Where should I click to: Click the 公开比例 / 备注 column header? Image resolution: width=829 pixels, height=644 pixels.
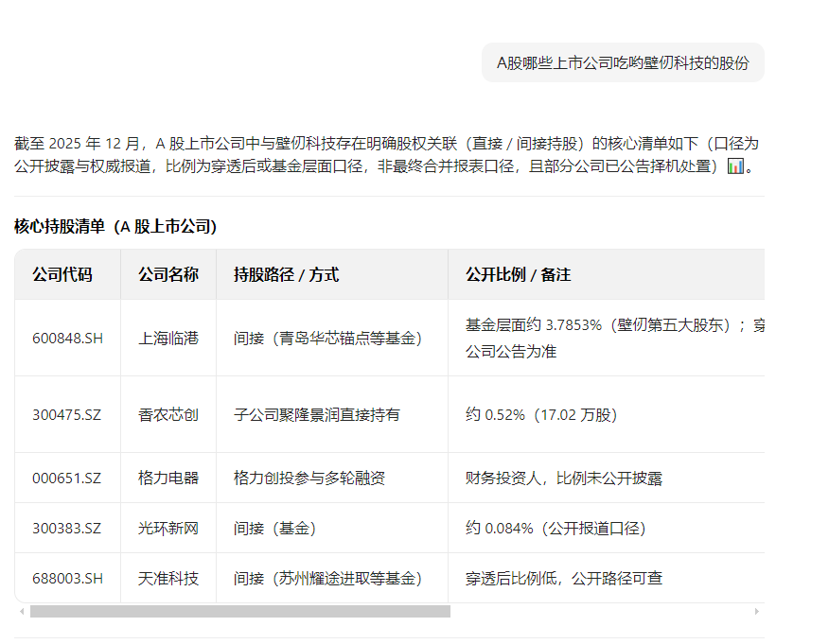607,275
